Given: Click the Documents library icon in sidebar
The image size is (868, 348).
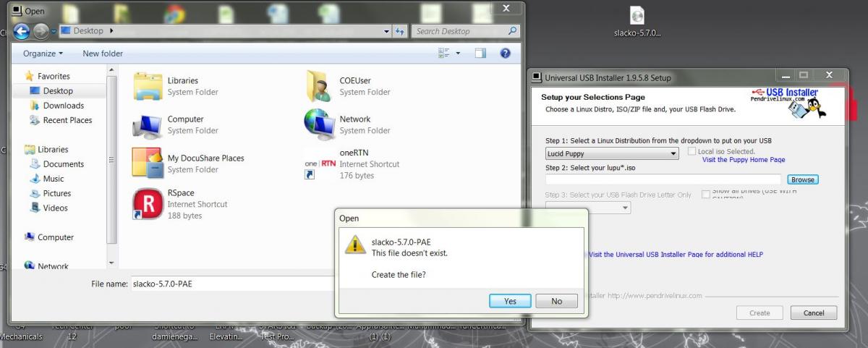Looking at the screenshot, I should pos(35,164).
